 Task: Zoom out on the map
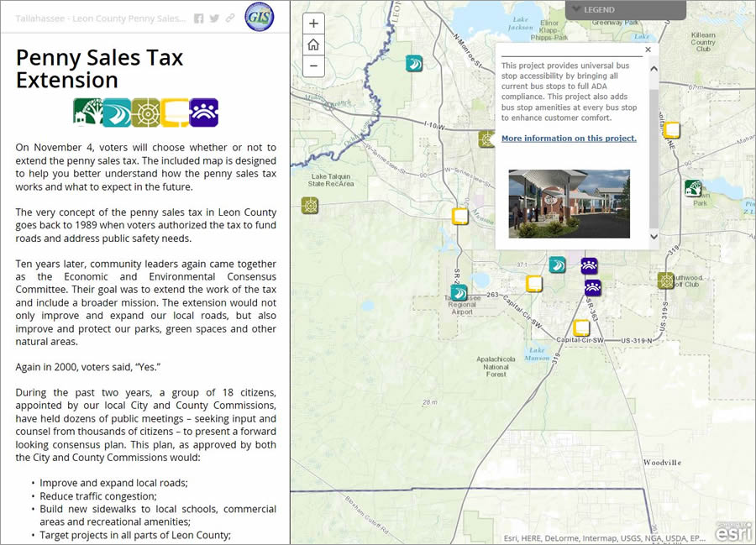pyautogui.click(x=313, y=64)
